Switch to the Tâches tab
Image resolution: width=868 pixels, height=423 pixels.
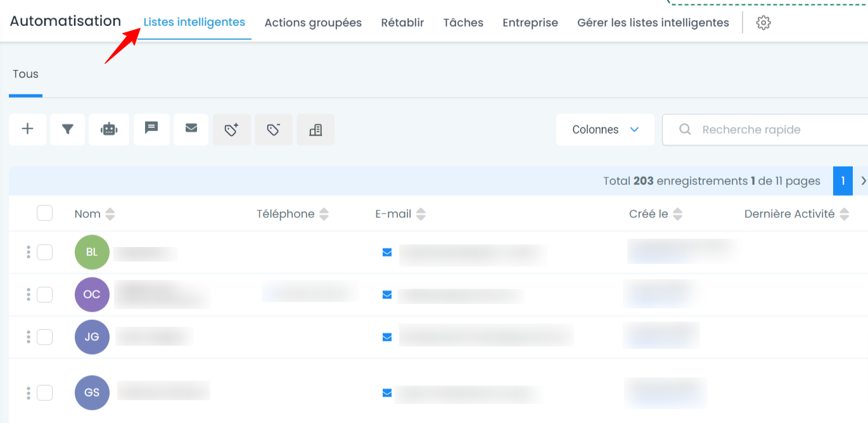[x=463, y=23]
